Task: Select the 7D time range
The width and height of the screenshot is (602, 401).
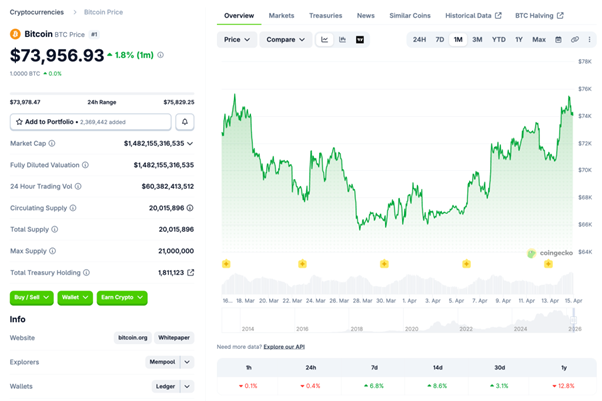Action: (x=439, y=40)
